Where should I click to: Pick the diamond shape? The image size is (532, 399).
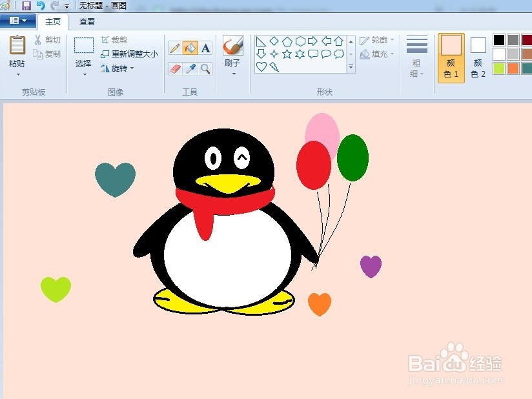click(x=274, y=41)
